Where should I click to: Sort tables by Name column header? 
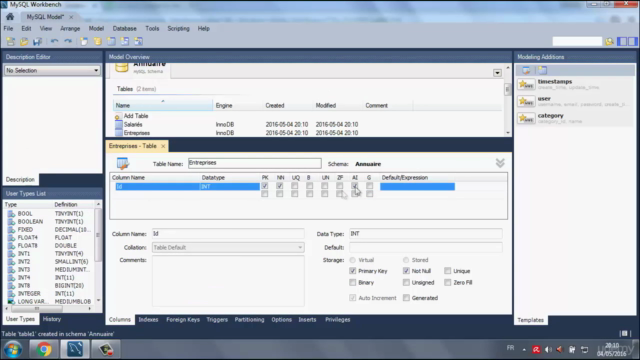[x=163, y=106]
